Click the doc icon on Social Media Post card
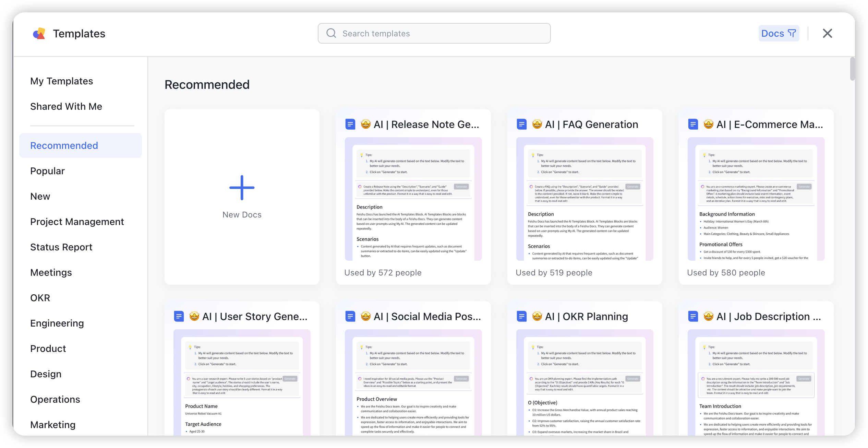The width and height of the screenshot is (868, 448). pos(350,316)
